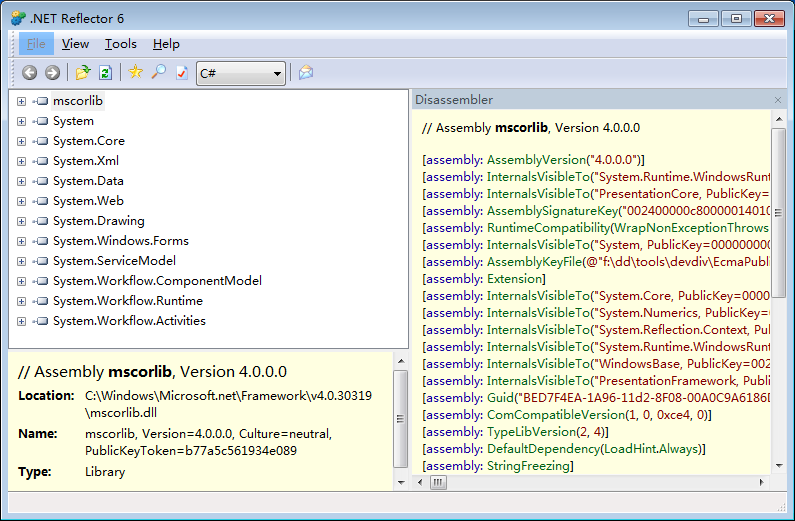Image resolution: width=795 pixels, height=521 pixels.
Task: Go back using the Back arrow icon
Action: [x=29, y=73]
